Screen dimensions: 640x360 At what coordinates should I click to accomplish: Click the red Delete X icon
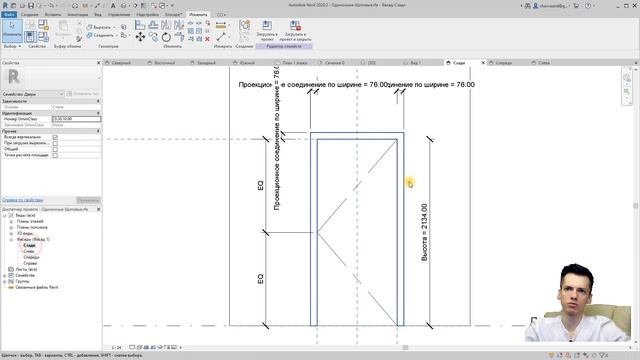coord(207,39)
